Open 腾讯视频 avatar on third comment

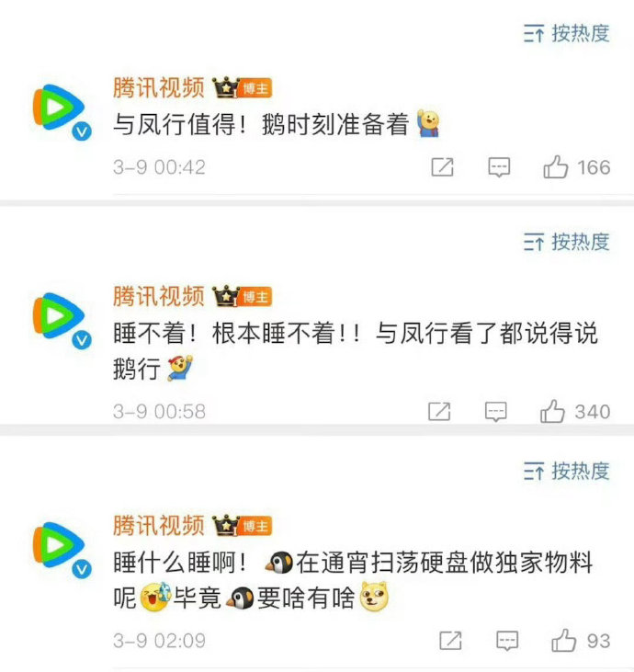62,549
